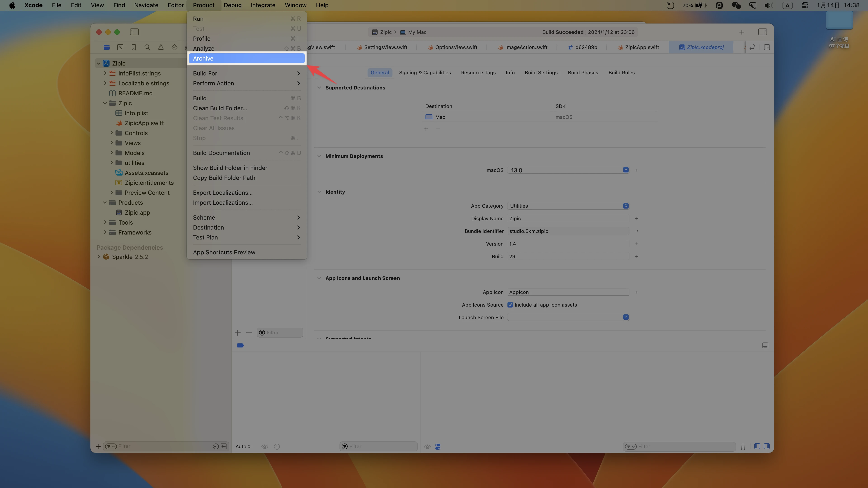
Task: Switch to Signing & Capabilities tab
Action: coord(425,72)
